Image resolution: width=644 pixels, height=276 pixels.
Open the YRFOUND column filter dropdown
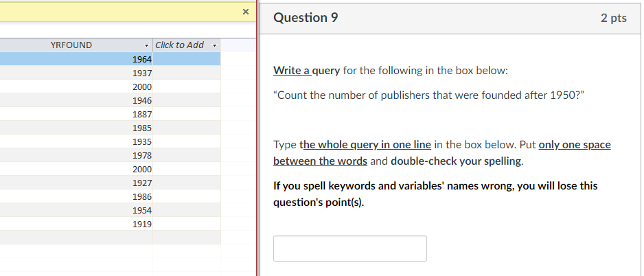point(147,45)
